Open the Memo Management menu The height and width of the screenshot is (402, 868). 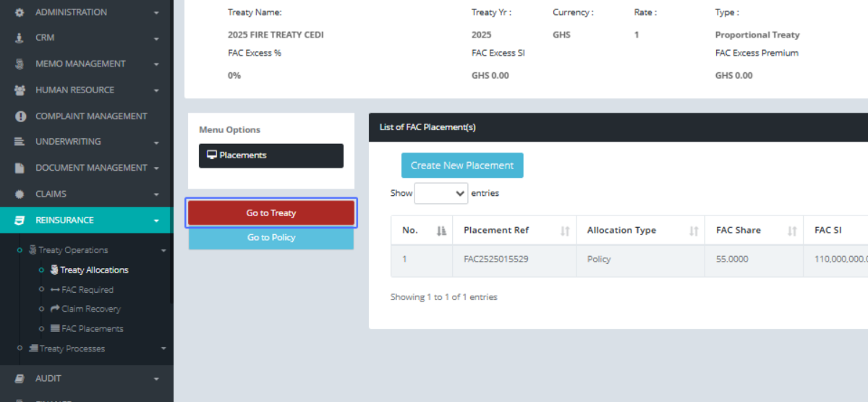[x=80, y=64]
